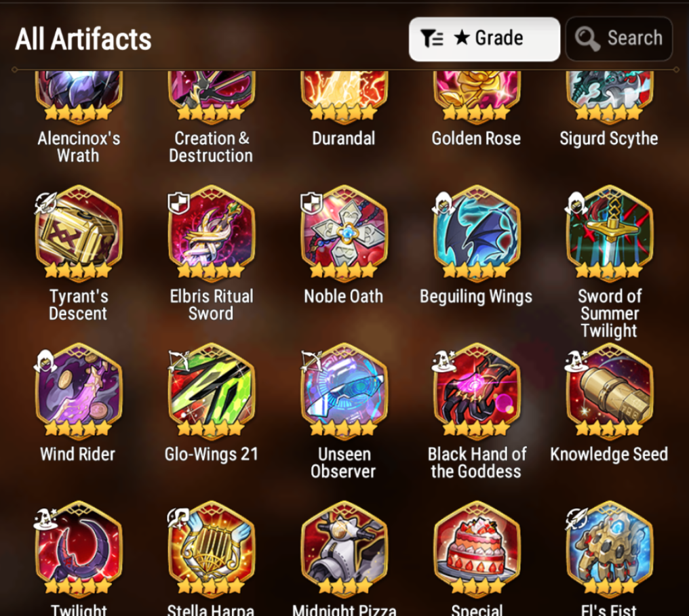The height and width of the screenshot is (616, 689).
Task: Select the Sigurd Scythe artifact
Action: [x=610, y=96]
